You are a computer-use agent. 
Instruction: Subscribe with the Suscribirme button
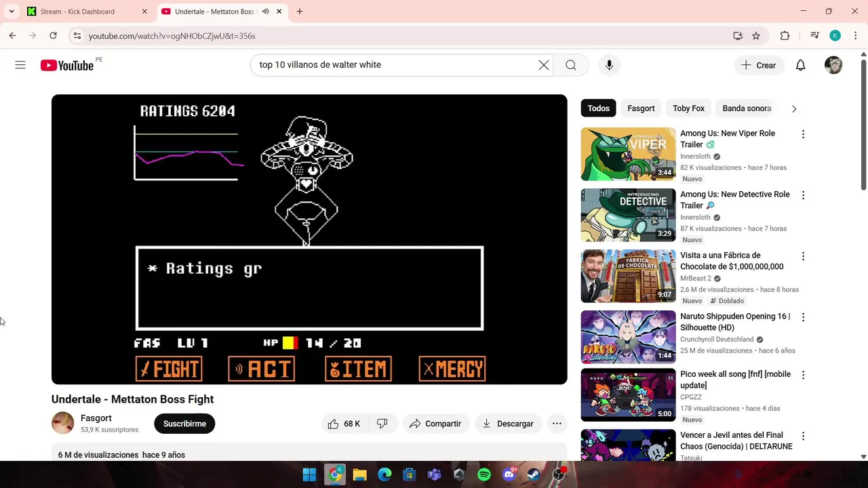(184, 424)
